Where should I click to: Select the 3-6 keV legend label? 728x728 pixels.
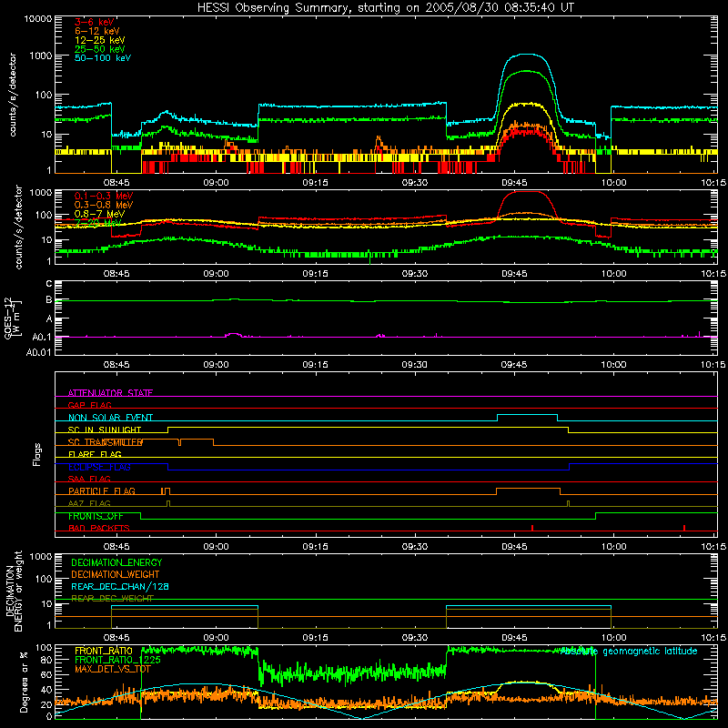click(x=95, y=22)
